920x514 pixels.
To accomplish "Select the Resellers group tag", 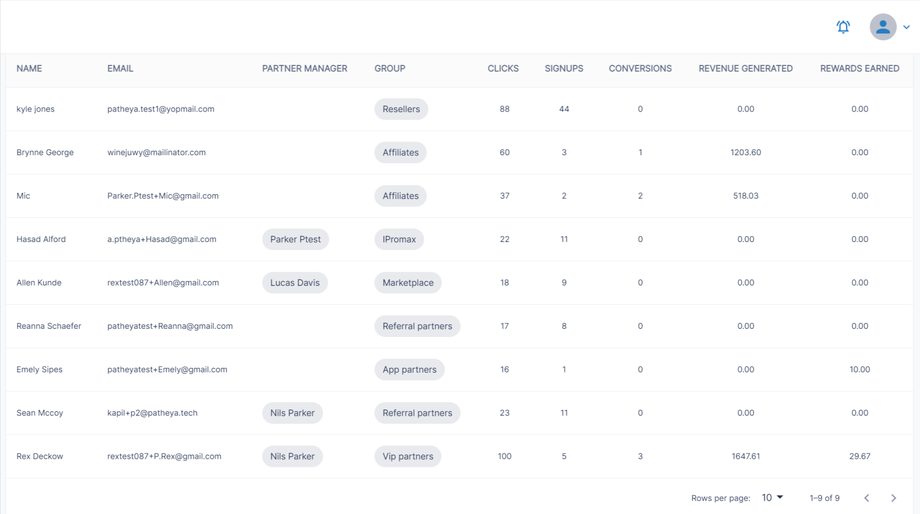I will [x=401, y=109].
